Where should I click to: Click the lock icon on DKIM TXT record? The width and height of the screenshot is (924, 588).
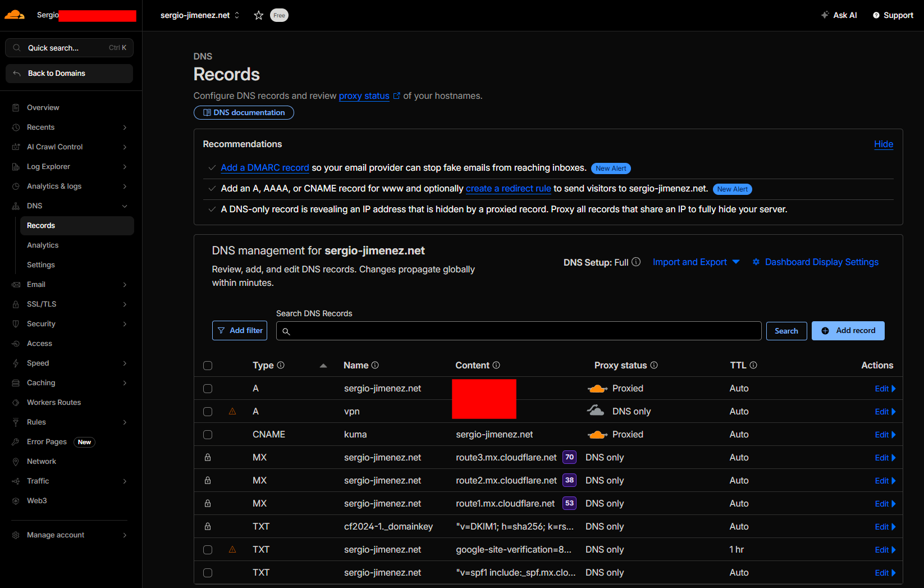(208, 526)
